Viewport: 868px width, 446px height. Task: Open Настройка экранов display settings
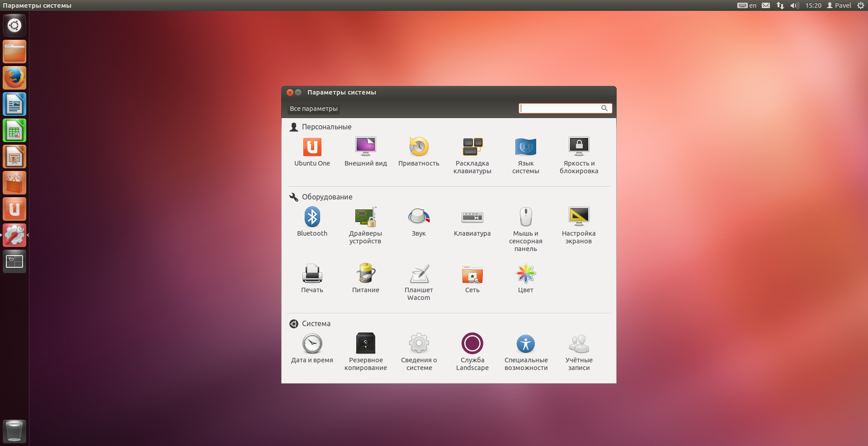579,226
